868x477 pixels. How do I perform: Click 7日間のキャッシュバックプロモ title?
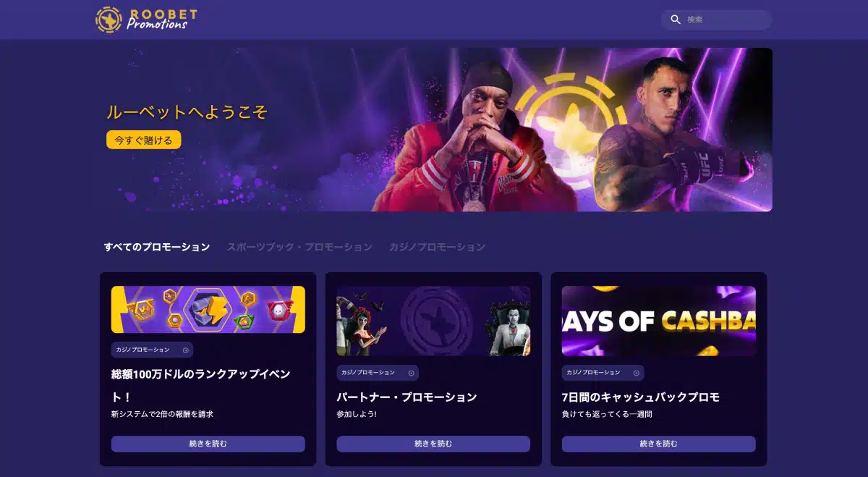[641, 397]
